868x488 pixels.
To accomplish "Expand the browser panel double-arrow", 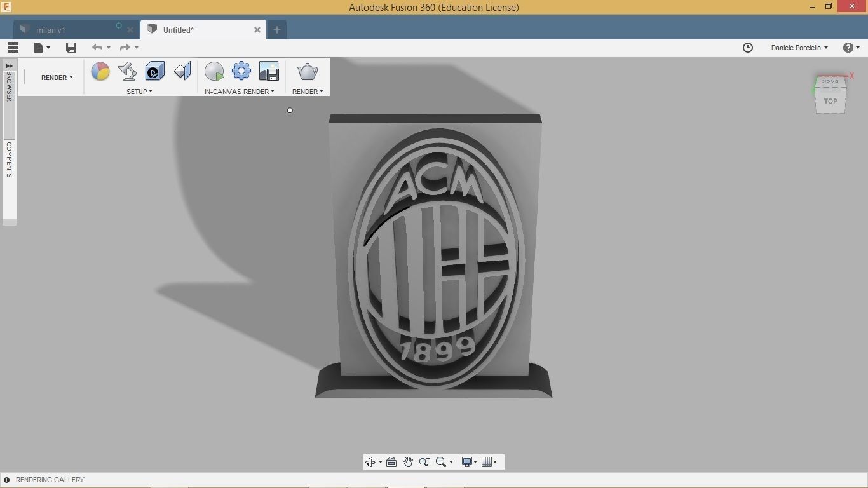I will (x=10, y=66).
